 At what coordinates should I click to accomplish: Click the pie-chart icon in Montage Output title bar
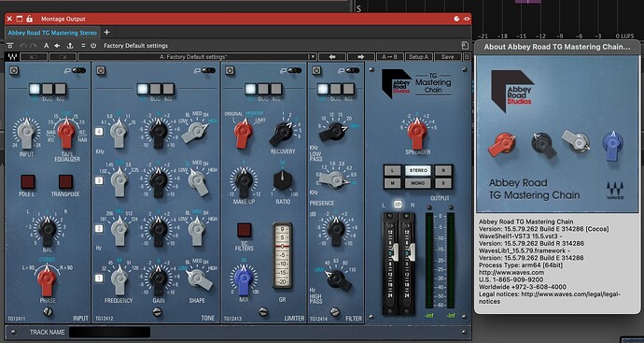[x=456, y=19]
